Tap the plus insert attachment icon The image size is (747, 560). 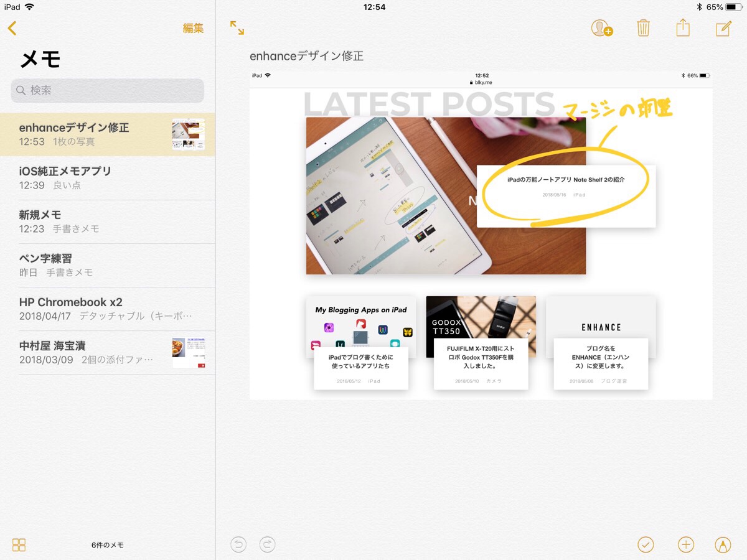pyautogui.click(x=685, y=544)
